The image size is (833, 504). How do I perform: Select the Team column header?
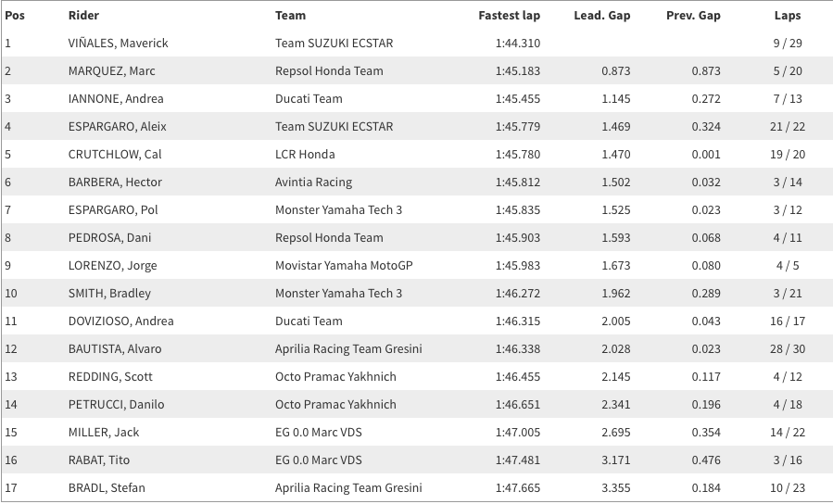290,16
